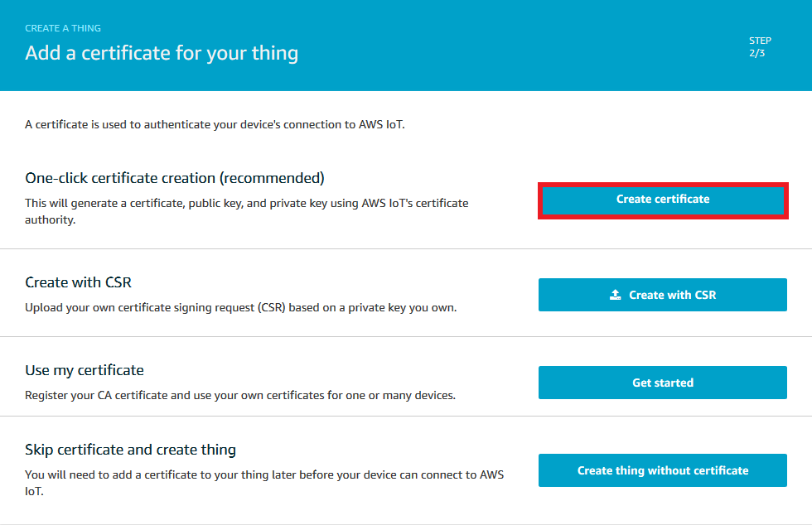812x525 pixels.
Task: Click the upload icon beside Create with CSR
Action: tap(615, 295)
